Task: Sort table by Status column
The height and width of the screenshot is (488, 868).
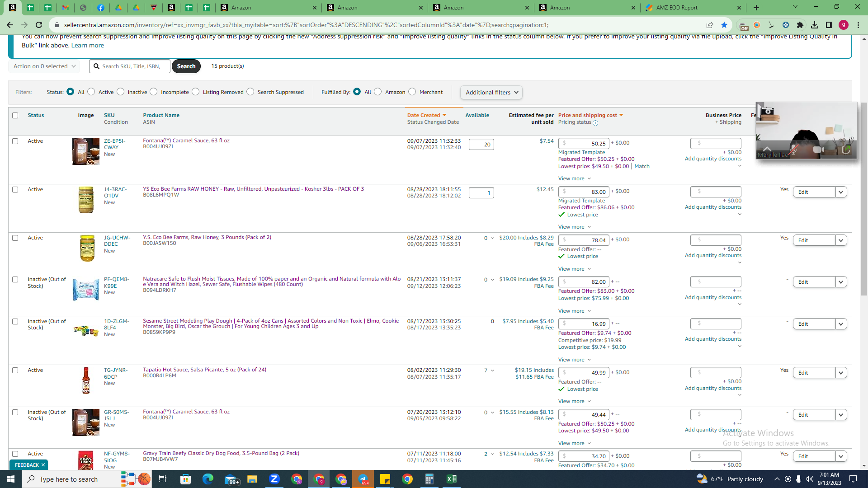Action: (x=36, y=115)
